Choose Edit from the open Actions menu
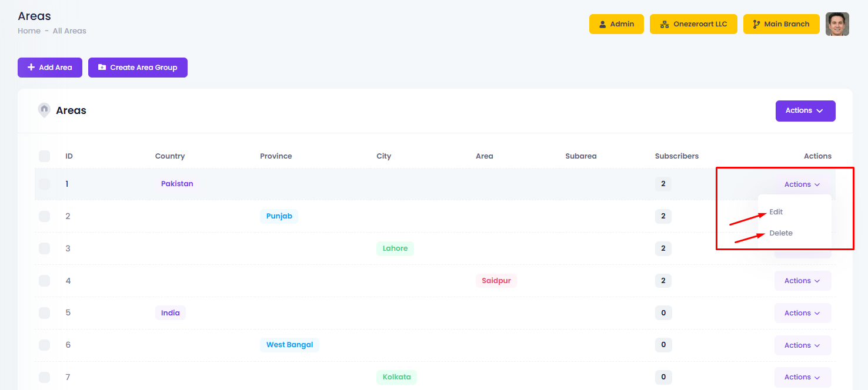Viewport: 868px width, 390px height. [x=776, y=212]
